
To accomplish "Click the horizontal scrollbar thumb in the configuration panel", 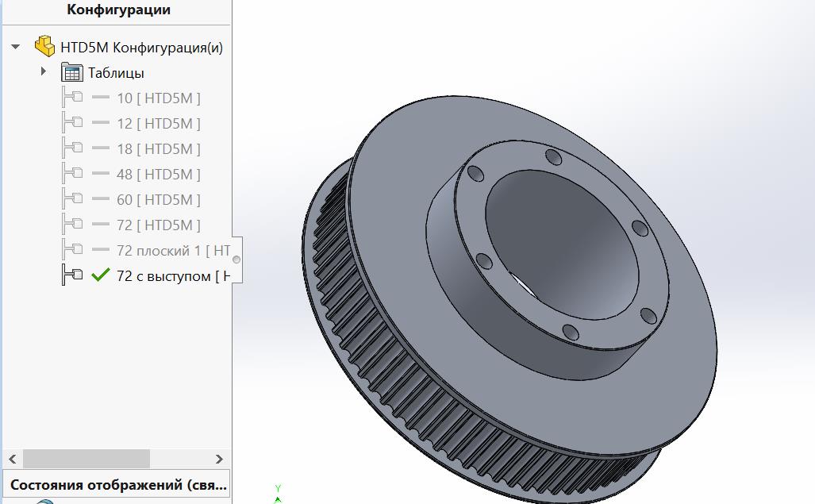I will pos(86,459).
